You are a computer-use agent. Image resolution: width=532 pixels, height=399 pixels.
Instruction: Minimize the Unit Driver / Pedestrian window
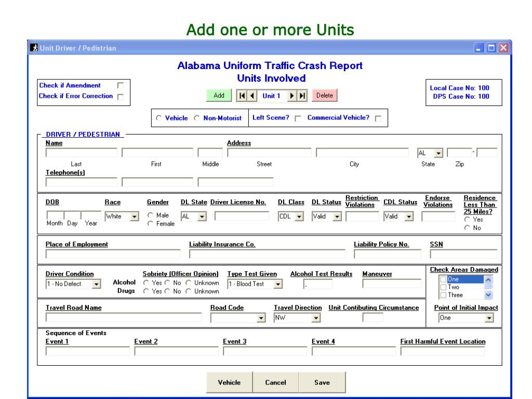click(x=478, y=48)
